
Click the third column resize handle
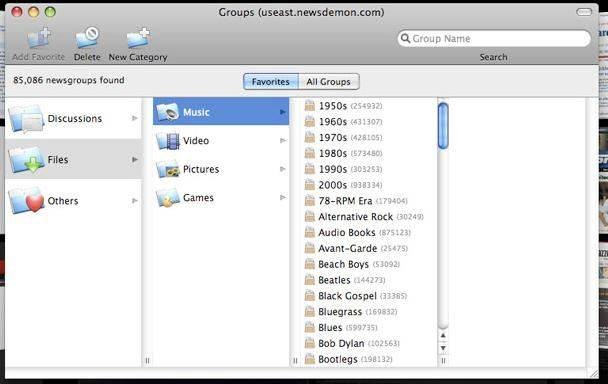click(443, 360)
